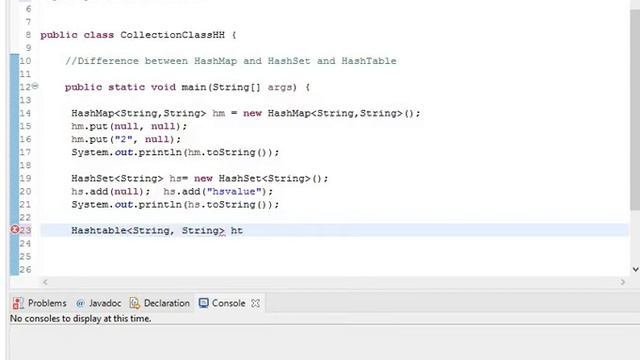Click the HashMap declaration on line 14
The image size is (640, 360).
point(246,113)
